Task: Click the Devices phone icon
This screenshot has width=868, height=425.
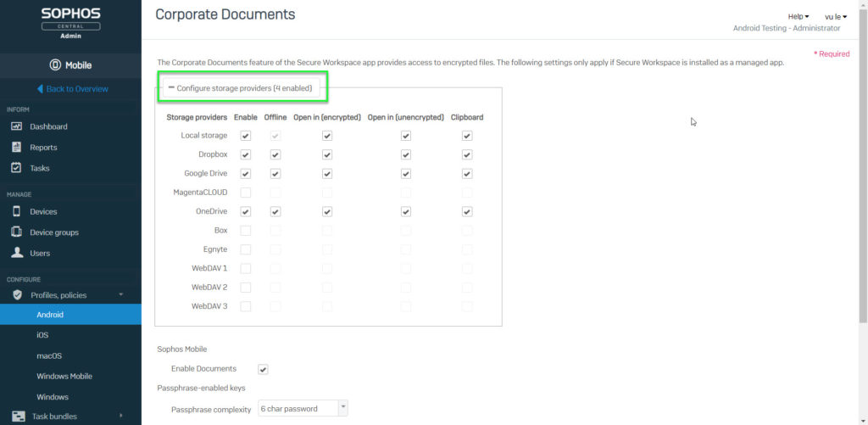Action: pos(17,211)
